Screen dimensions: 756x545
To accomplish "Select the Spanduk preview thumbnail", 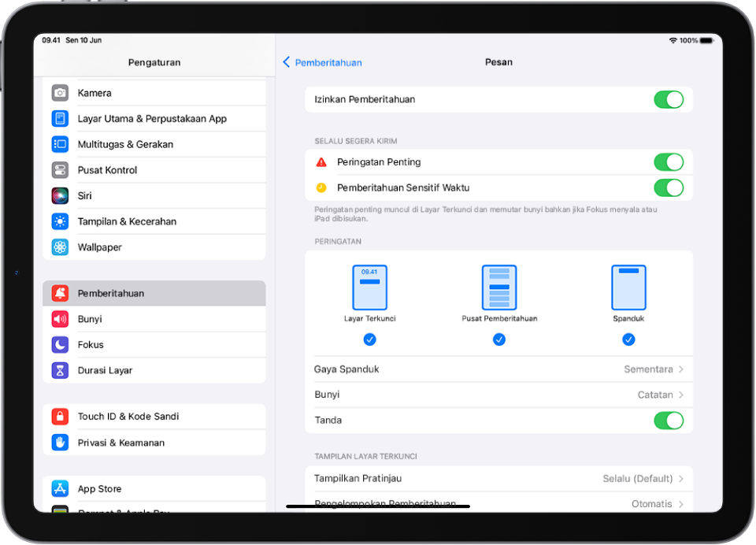I will pos(628,287).
